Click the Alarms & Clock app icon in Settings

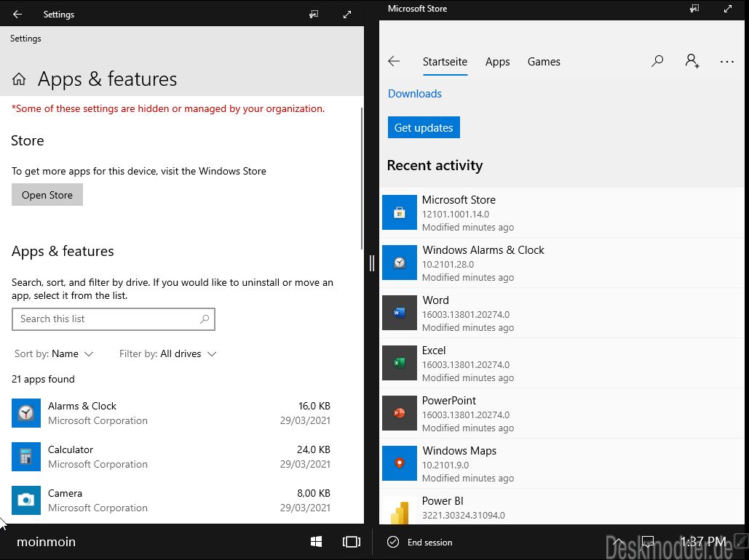tap(25, 413)
